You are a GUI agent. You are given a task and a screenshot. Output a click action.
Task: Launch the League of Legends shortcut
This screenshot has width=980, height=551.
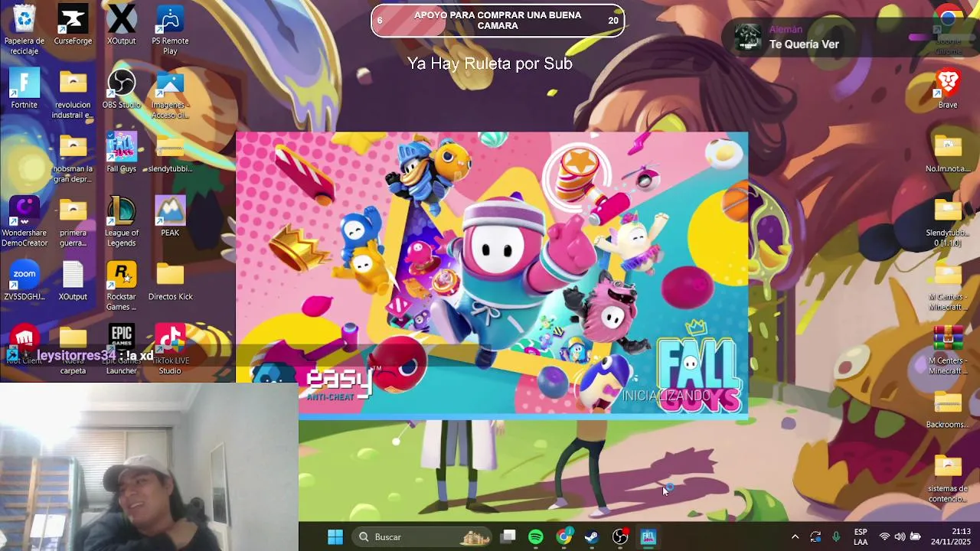121,223
